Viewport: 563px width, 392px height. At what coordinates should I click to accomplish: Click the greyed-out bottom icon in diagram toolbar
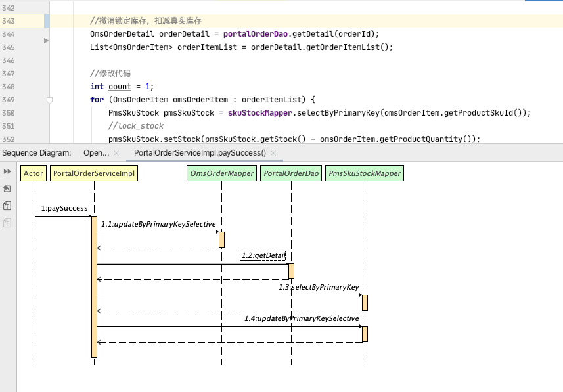pos(7,223)
